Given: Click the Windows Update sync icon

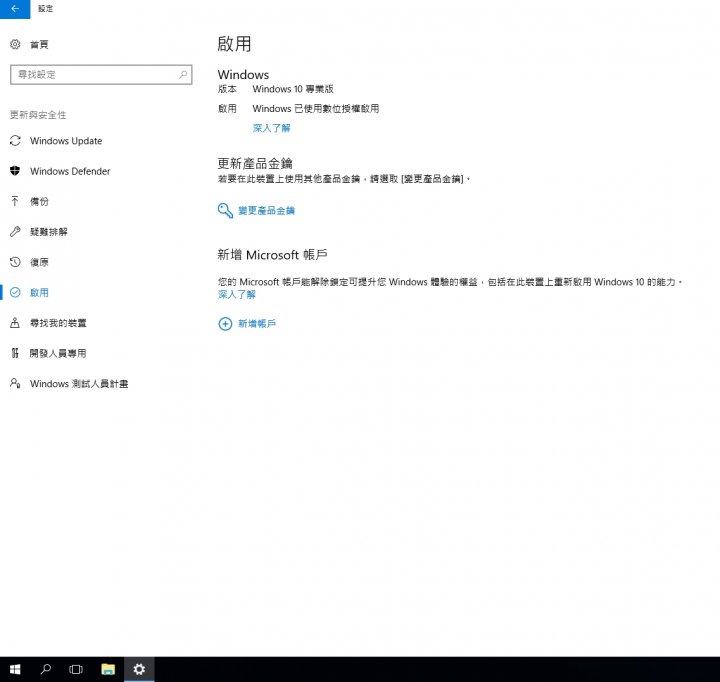Looking at the screenshot, I should click(x=15, y=141).
